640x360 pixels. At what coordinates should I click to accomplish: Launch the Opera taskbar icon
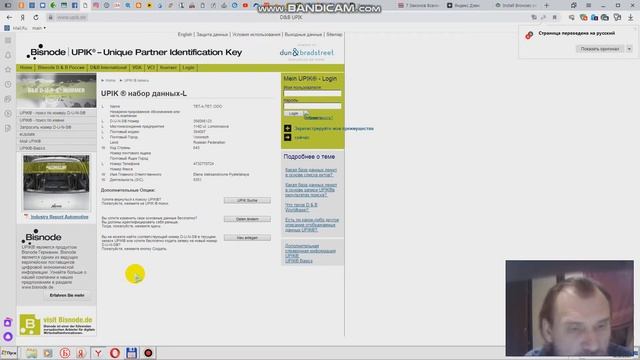point(115,353)
